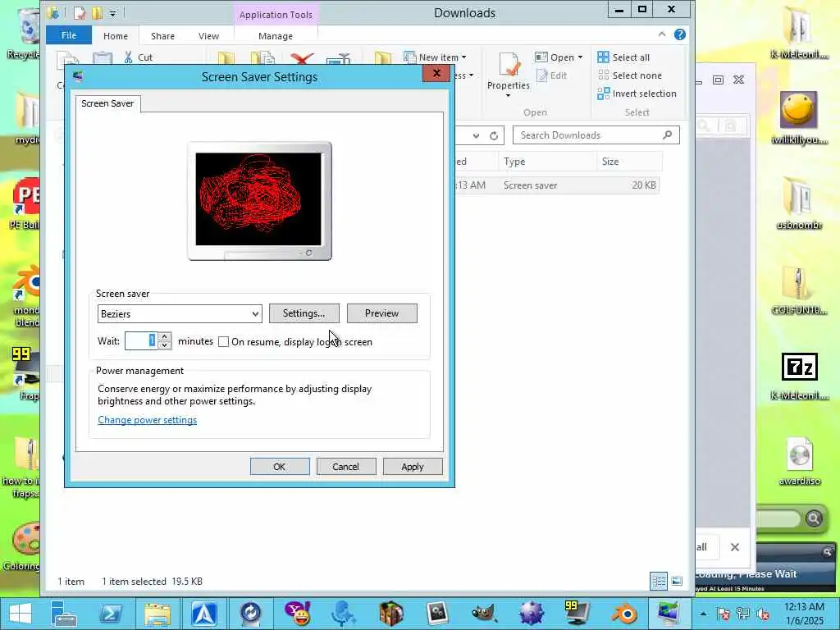The height and width of the screenshot is (630, 840).
Task: Open Customize Quick Access Toolbar dropdown
Action: pos(113,13)
